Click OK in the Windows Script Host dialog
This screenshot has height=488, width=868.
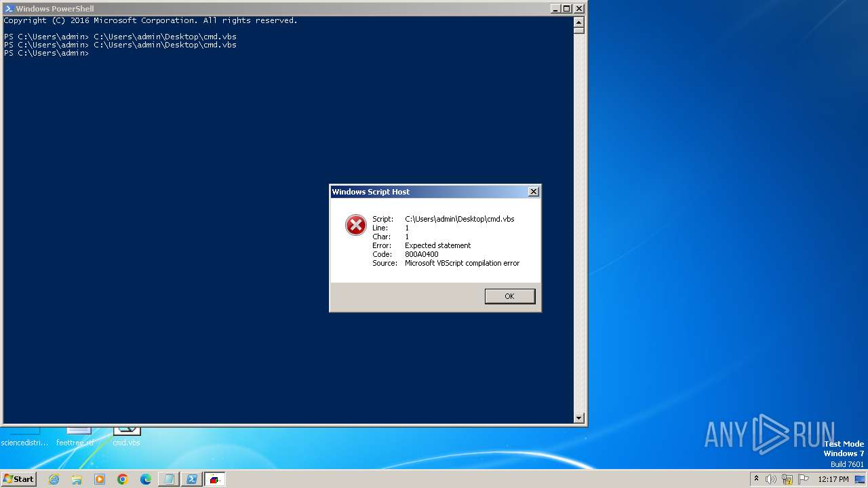(x=509, y=296)
